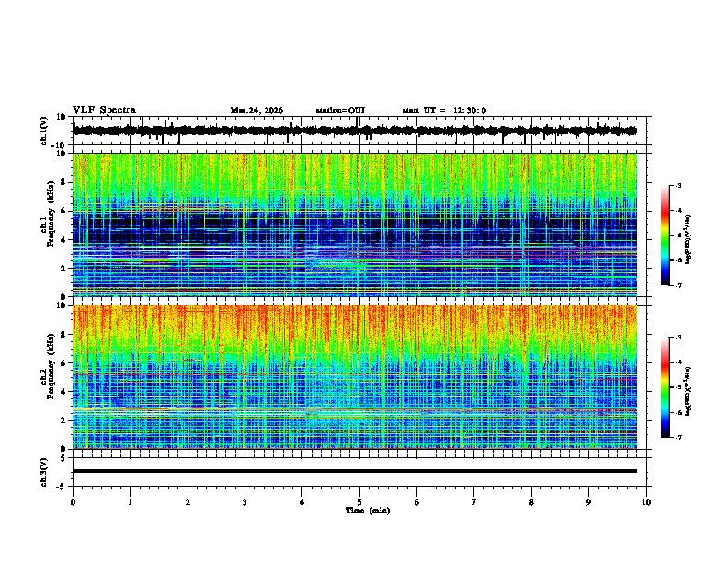Click the "Time (min)" axis label
The image size is (728, 563).
tap(368, 511)
